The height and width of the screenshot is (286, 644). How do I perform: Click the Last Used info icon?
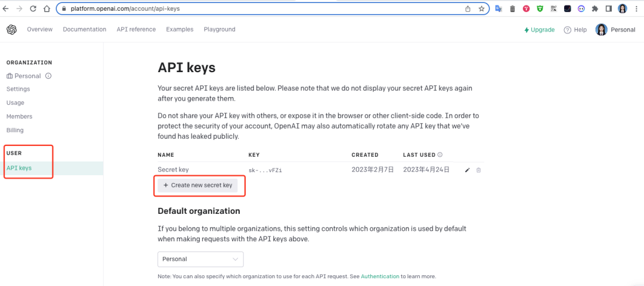[441, 155]
